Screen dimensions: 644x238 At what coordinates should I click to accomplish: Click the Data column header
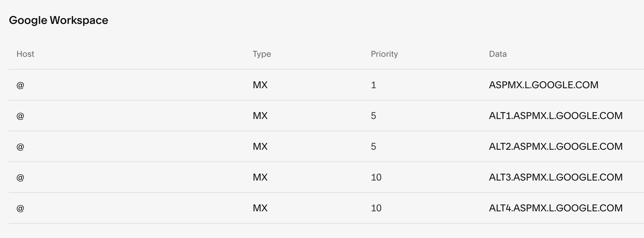pos(498,54)
